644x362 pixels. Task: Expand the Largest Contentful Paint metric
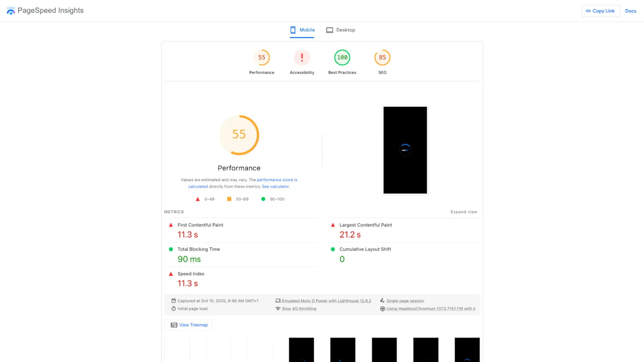click(366, 225)
